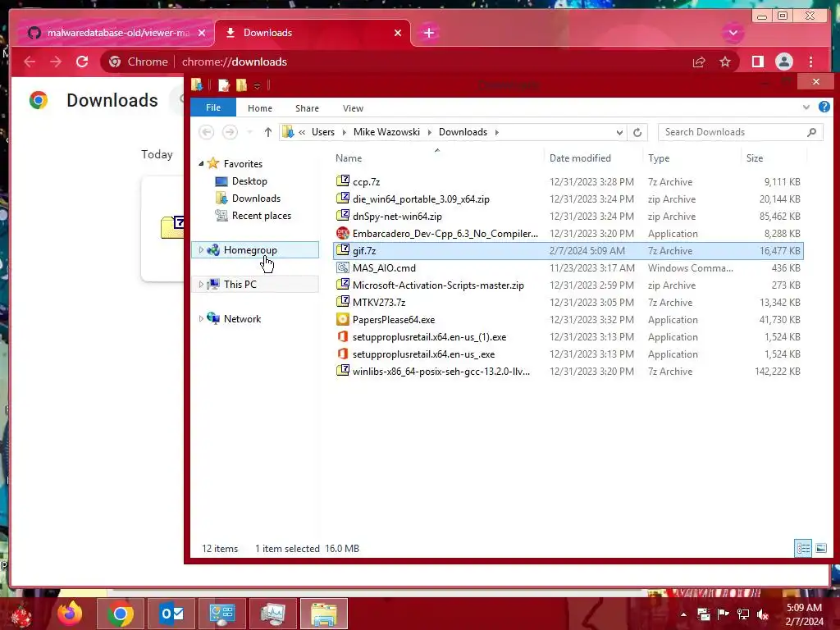Go up one folder level with Up arrow
The image size is (840, 630).
click(268, 132)
